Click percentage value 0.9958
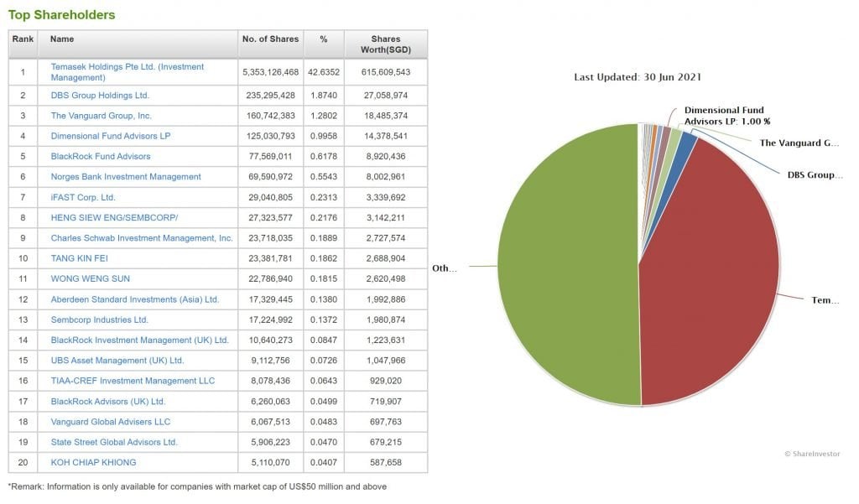 324,136
